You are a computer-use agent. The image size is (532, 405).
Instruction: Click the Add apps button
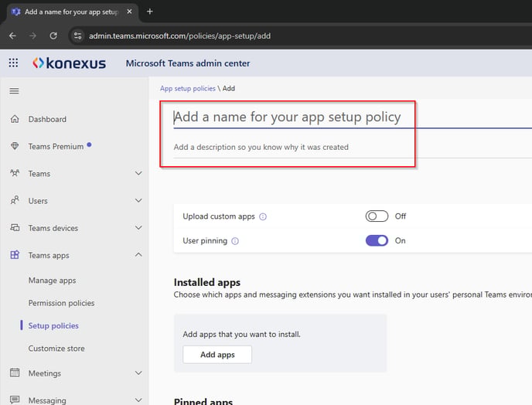coord(217,355)
